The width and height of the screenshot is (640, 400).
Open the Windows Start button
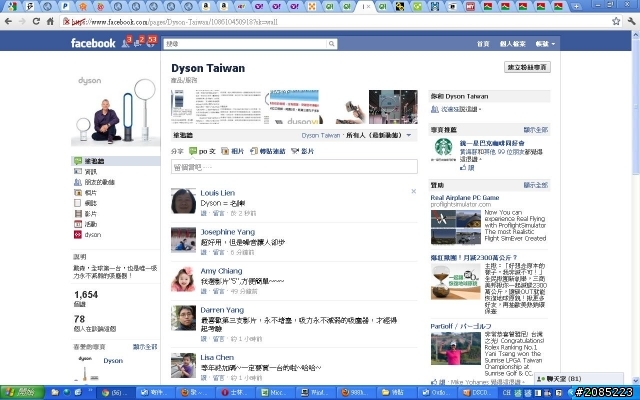coord(22,393)
